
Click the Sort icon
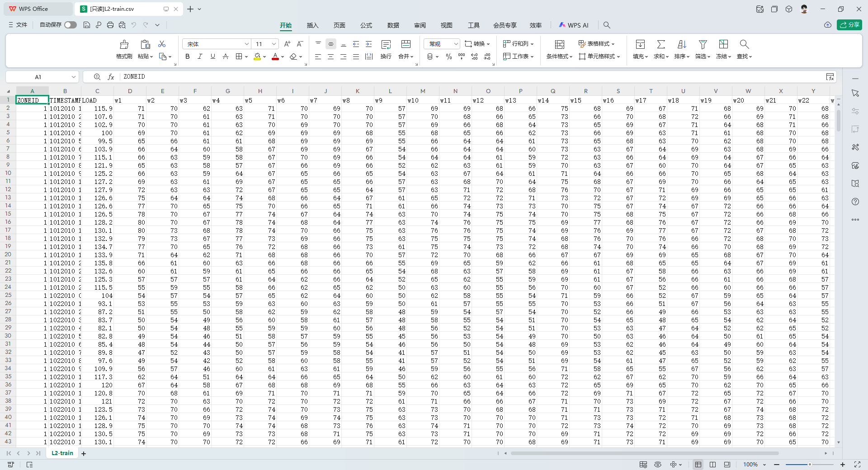coord(682,44)
